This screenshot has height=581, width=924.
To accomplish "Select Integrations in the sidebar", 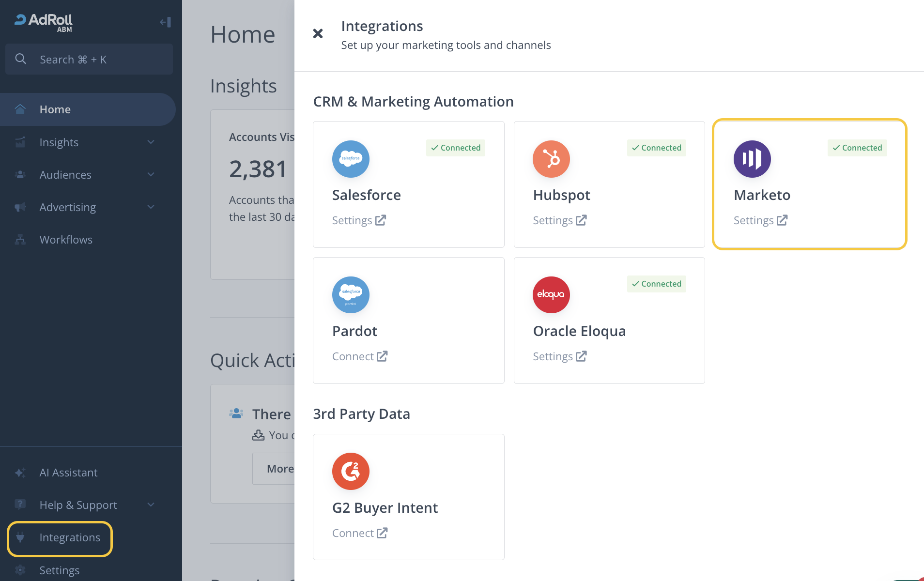I will (69, 537).
